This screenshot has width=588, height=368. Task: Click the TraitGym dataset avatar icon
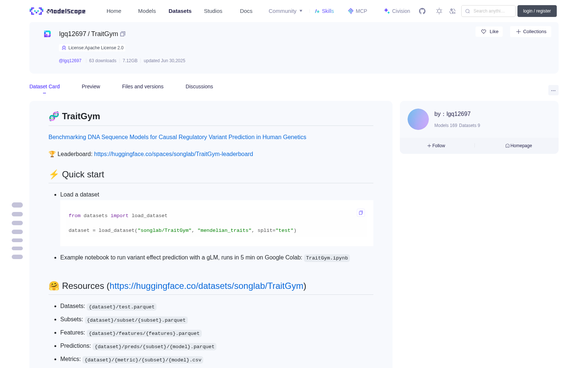47,34
